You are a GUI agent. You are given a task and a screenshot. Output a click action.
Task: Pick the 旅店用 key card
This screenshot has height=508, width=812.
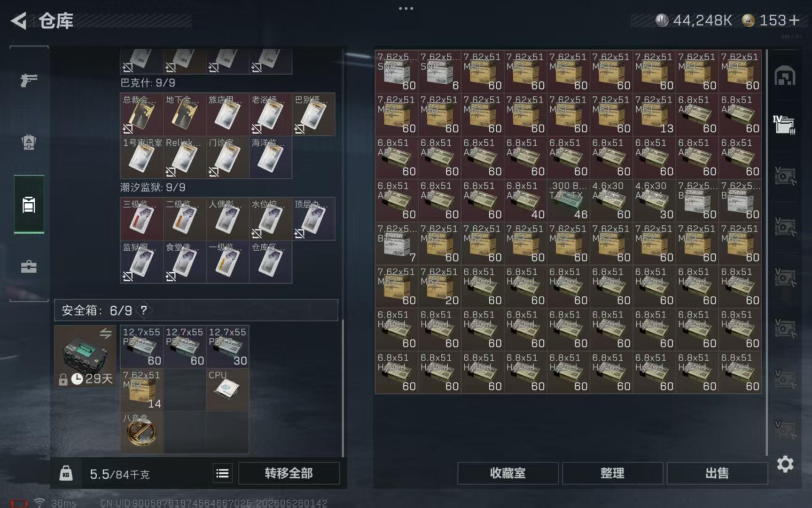tap(227, 114)
